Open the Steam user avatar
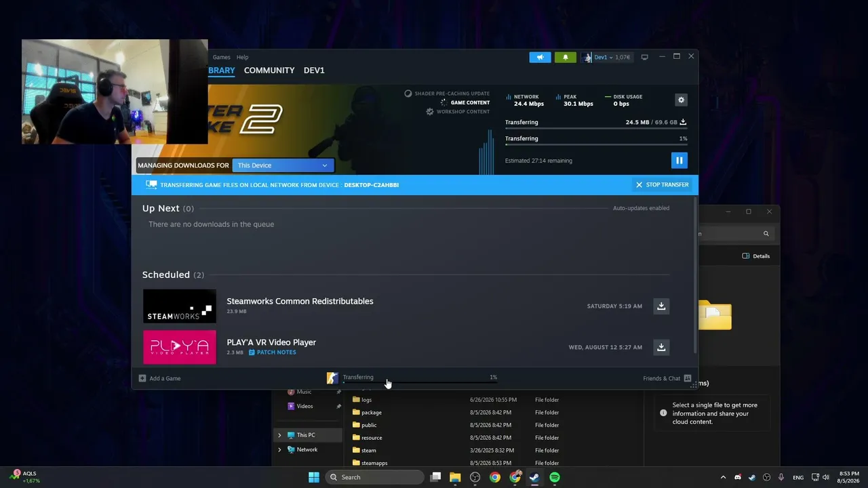The width and height of the screenshot is (868, 488). pyautogui.click(x=587, y=58)
